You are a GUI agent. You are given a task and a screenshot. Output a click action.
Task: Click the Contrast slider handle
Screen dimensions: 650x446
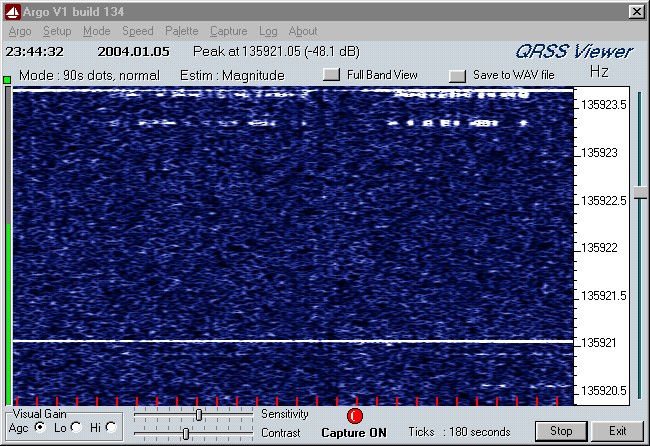click(186, 434)
